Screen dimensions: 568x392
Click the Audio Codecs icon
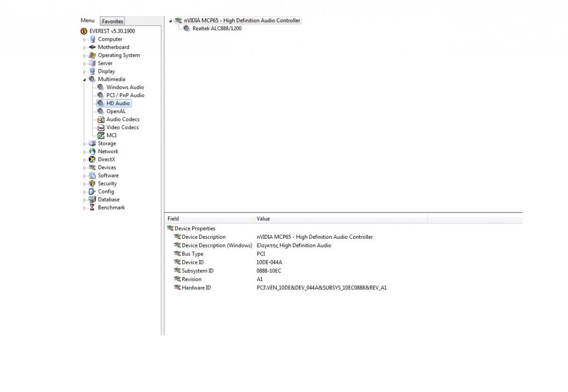click(x=101, y=120)
